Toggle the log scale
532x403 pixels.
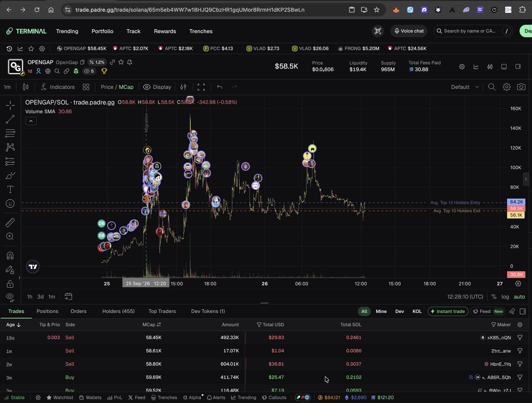click(505, 297)
